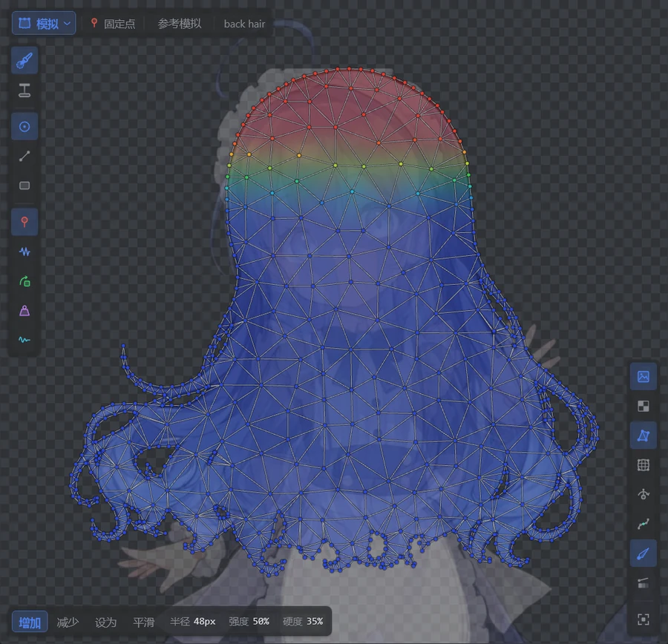Toggle the triangle mesh display
This screenshot has height=644, width=668.
coord(644,436)
